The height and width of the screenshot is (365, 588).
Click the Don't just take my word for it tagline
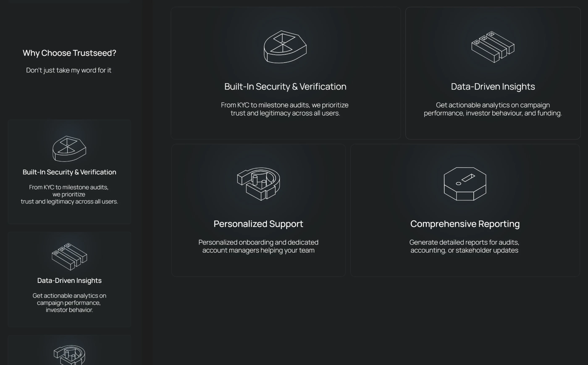coord(68,70)
